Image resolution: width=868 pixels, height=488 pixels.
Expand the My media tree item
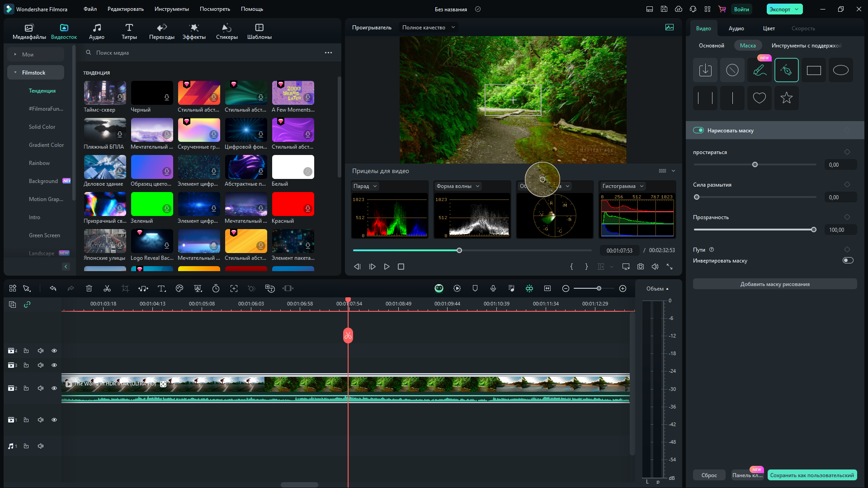click(15, 55)
